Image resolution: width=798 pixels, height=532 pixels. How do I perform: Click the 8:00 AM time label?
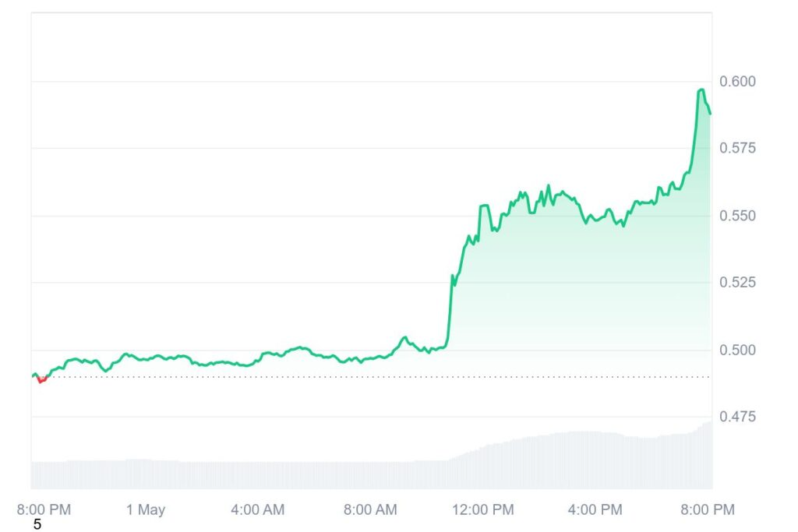coord(370,510)
